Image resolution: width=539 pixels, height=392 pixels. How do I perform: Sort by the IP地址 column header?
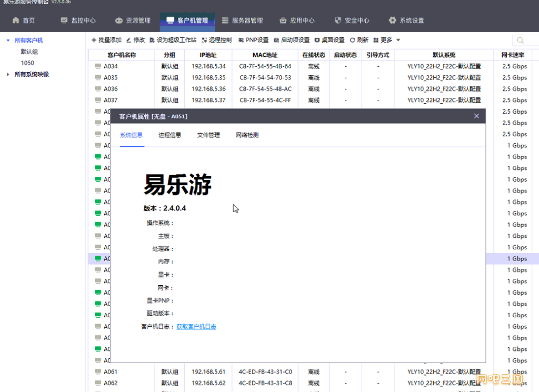pyautogui.click(x=208, y=55)
